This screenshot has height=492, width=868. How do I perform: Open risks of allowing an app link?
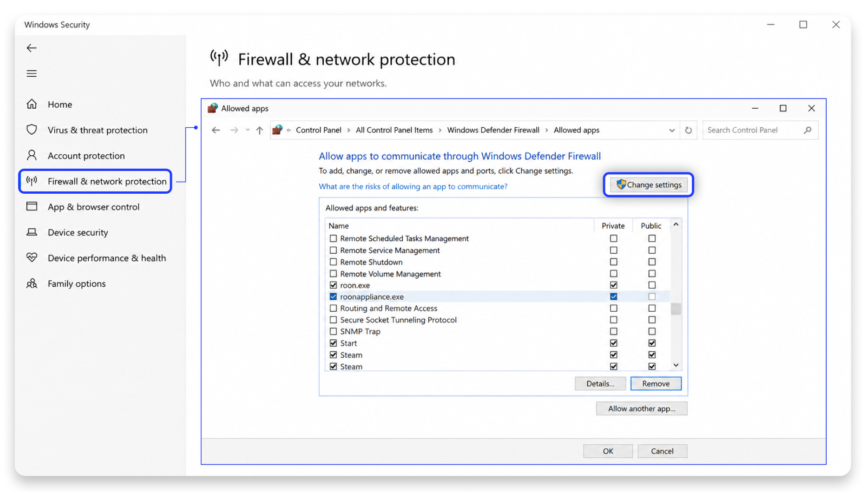click(413, 186)
